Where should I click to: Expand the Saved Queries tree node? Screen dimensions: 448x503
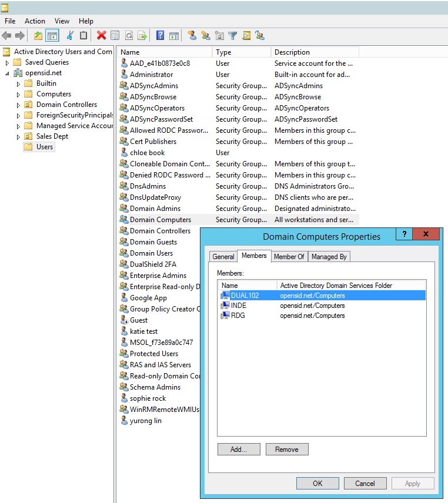coord(8,62)
